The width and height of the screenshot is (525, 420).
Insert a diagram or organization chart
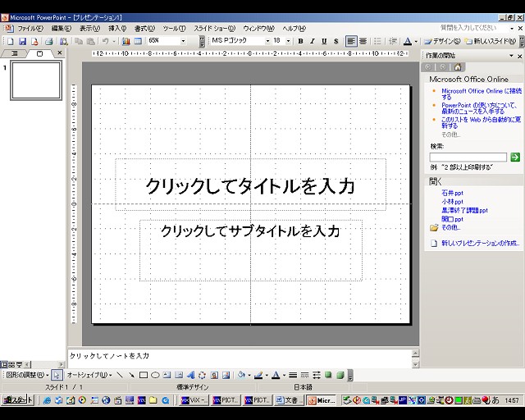(x=203, y=375)
